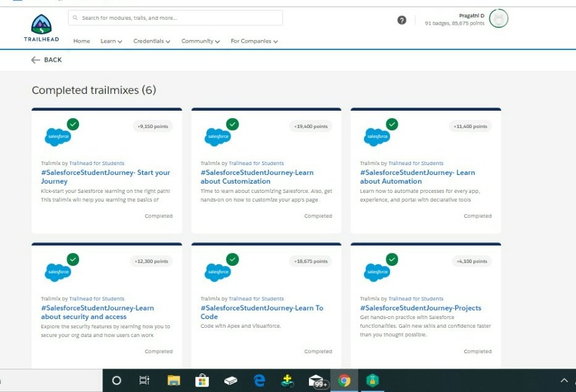
Task: Open Microsoft Store from the taskbar
Action: point(202,381)
